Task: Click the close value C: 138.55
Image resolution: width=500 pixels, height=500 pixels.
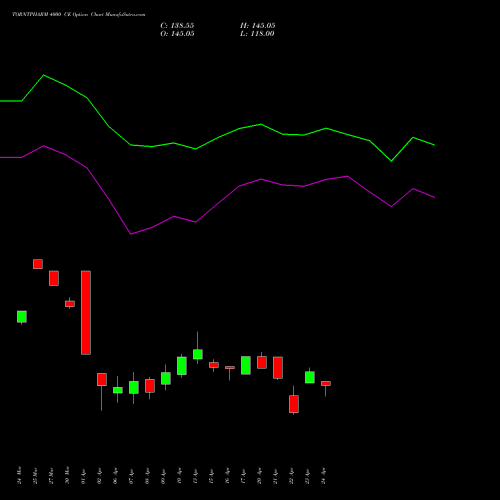Action: (177, 26)
